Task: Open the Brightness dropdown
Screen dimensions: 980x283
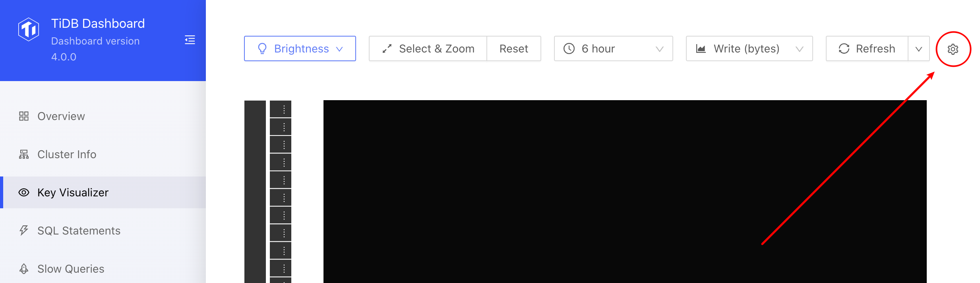Action: click(300, 48)
